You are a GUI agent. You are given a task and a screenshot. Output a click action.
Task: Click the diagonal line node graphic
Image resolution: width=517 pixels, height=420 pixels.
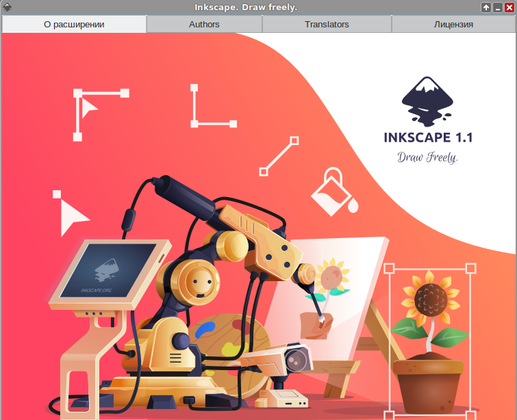[x=279, y=156]
